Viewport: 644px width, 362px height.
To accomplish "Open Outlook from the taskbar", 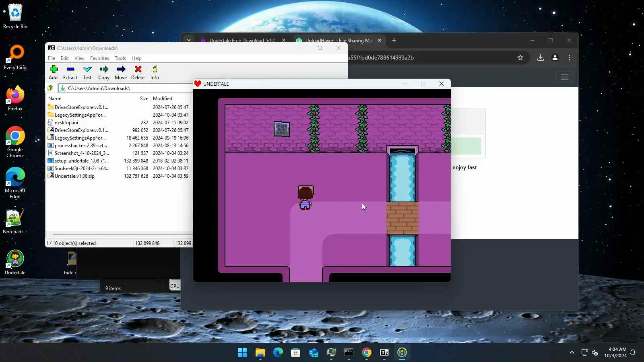I will click(x=313, y=353).
